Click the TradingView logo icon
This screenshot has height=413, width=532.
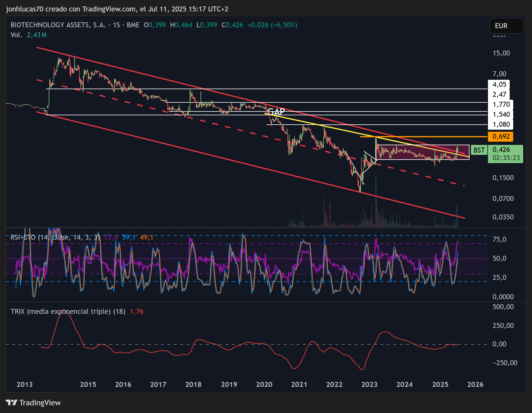[12, 402]
